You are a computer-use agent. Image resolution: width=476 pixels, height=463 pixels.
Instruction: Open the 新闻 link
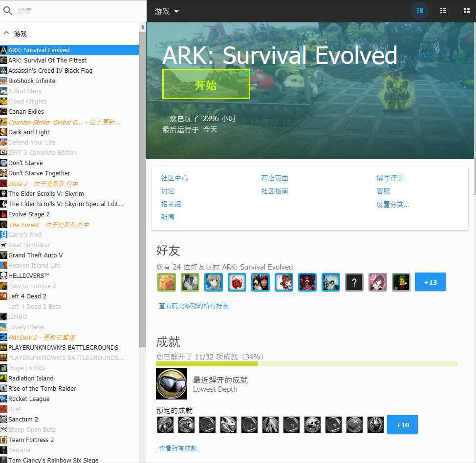[168, 217]
